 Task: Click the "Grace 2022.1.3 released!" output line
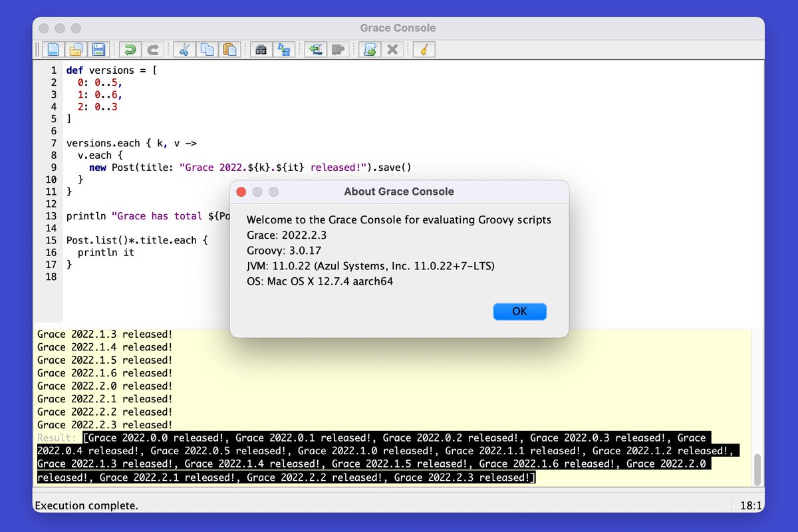(x=105, y=334)
